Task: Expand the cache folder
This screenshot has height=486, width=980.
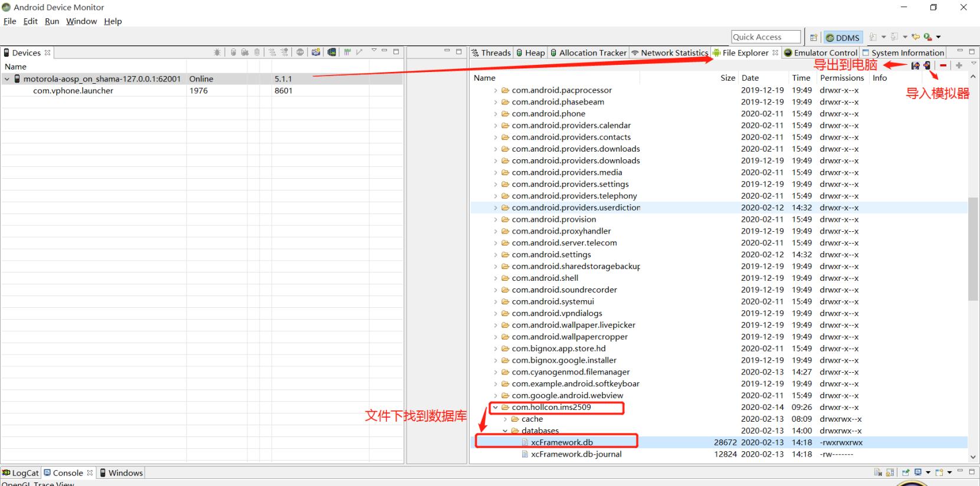Action: click(505, 419)
